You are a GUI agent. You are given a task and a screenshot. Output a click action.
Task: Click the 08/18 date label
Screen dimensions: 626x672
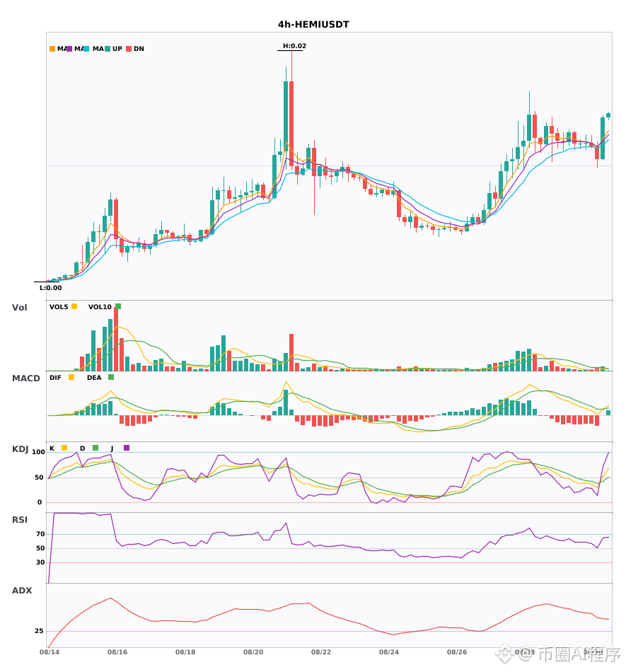[185, 652]
